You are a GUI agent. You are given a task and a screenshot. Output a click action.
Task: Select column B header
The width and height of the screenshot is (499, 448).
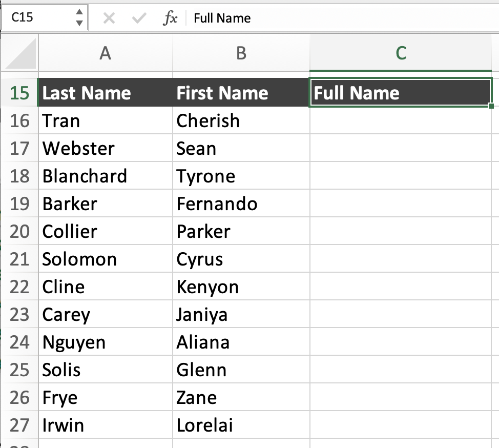pos(241,53)
